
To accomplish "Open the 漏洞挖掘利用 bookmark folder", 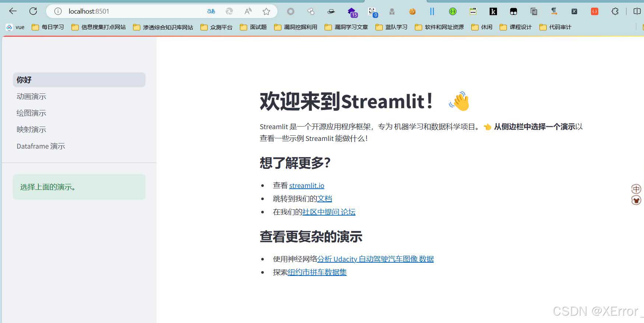I will coord(295,27).
